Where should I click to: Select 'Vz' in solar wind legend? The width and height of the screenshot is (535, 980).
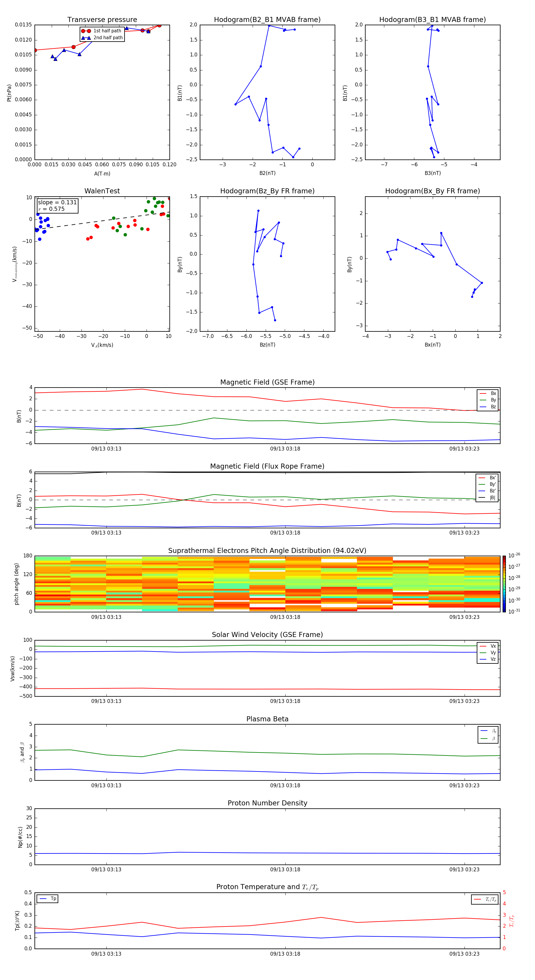[488, 659]
